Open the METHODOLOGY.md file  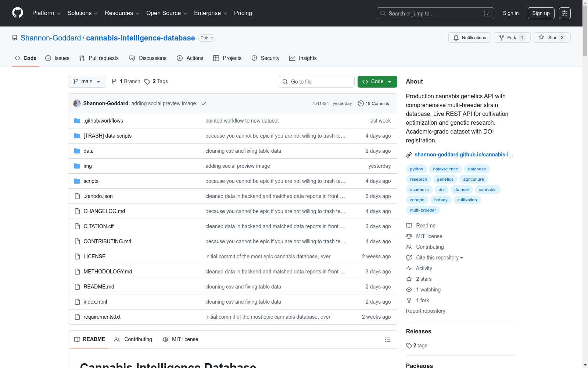point(108,272)
